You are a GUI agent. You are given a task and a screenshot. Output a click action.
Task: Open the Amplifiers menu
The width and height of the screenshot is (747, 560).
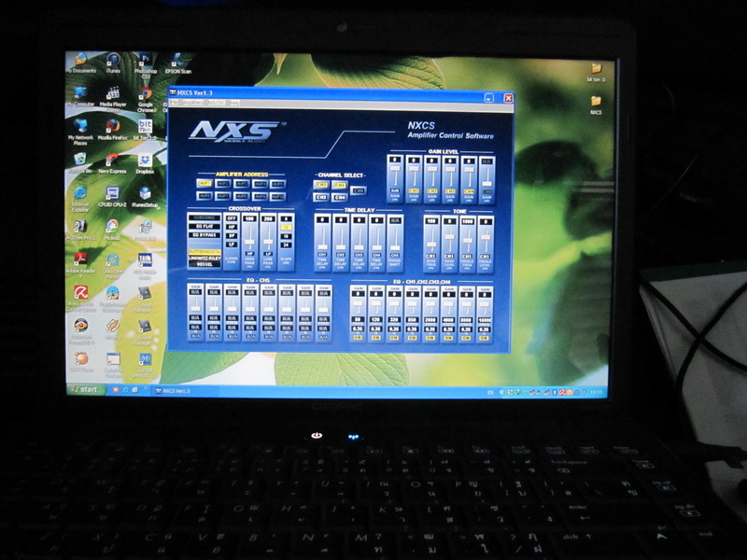click(x=192, y=103)
